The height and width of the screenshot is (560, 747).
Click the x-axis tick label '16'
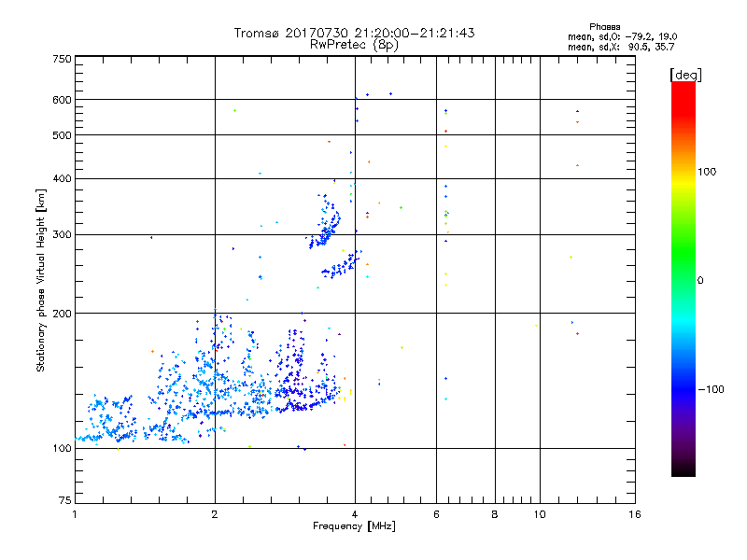click(635, 514)
